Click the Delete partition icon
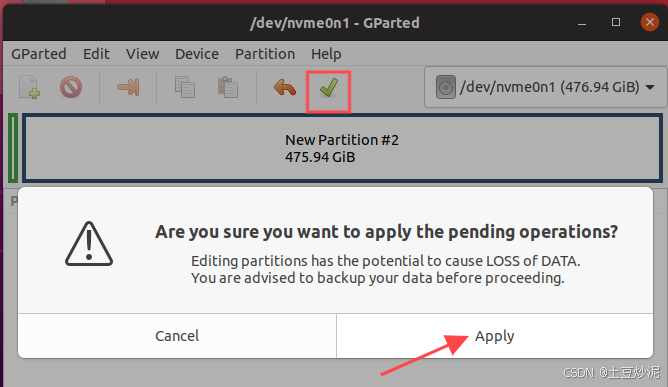Viewport: 668px width, 387px height. click(71, 87)
